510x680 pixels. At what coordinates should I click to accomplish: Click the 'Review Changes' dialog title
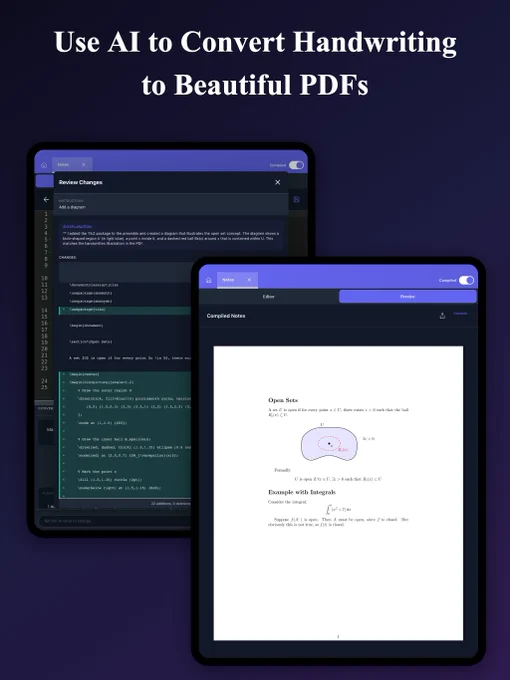coord(81,183)
